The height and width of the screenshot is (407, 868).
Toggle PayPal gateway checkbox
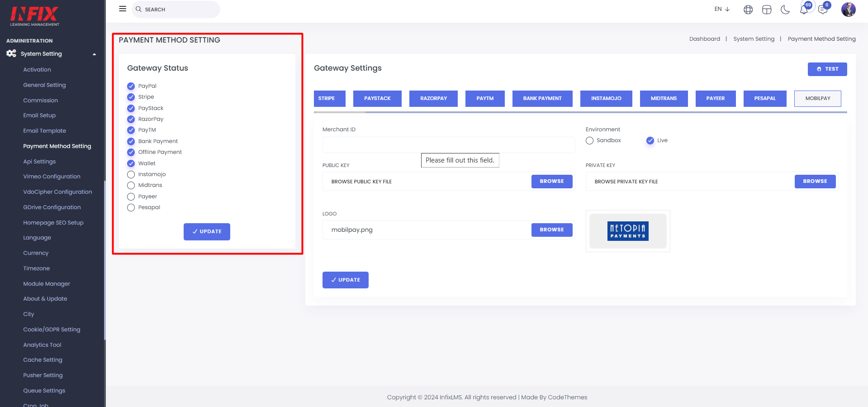[131, 86]
